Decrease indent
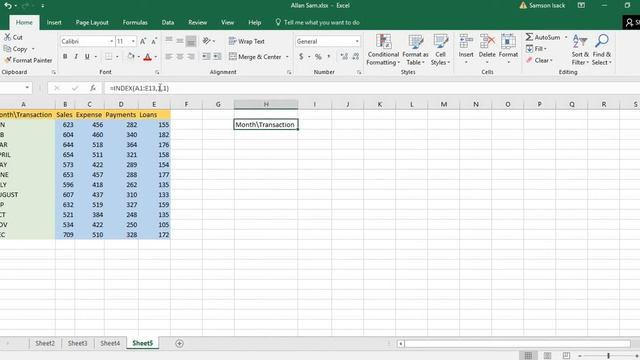 (x=206, y=57)
